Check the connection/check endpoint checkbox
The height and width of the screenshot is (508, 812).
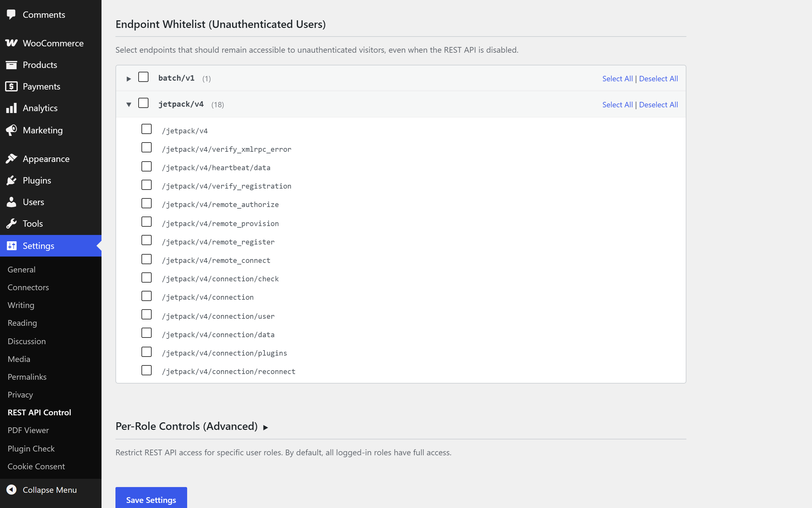pos(147,277)
